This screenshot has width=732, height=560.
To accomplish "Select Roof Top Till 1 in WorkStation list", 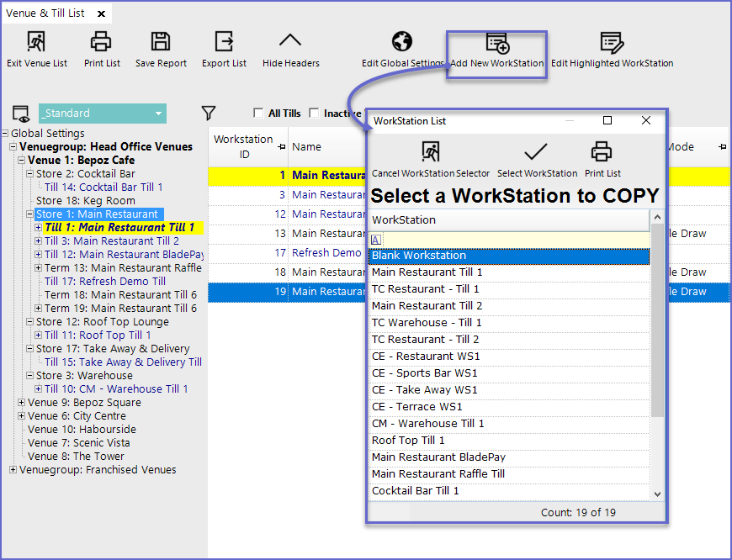I will tap(408, 441).
